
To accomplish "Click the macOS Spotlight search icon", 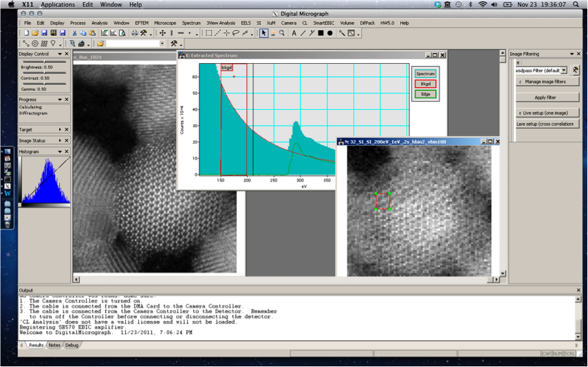I will click(x=576, y=5).
